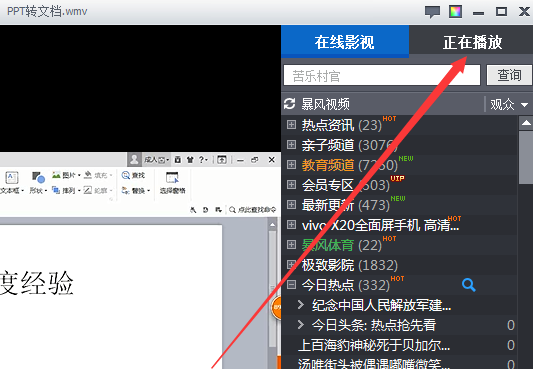Image resolution: width=533 pixels, height=369 pixels.
Task: Switch to the 正在播放 tab
Action: point(472,42)
